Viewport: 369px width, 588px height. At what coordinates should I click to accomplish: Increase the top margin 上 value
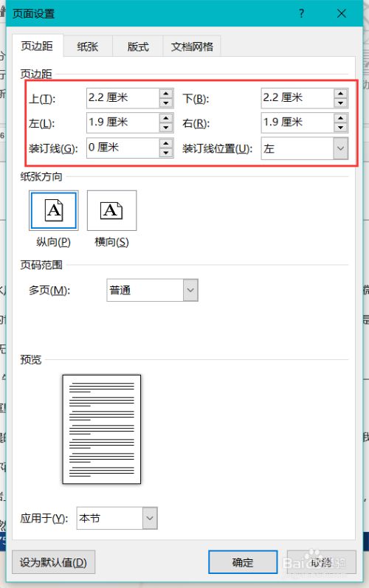pos(166,94)
